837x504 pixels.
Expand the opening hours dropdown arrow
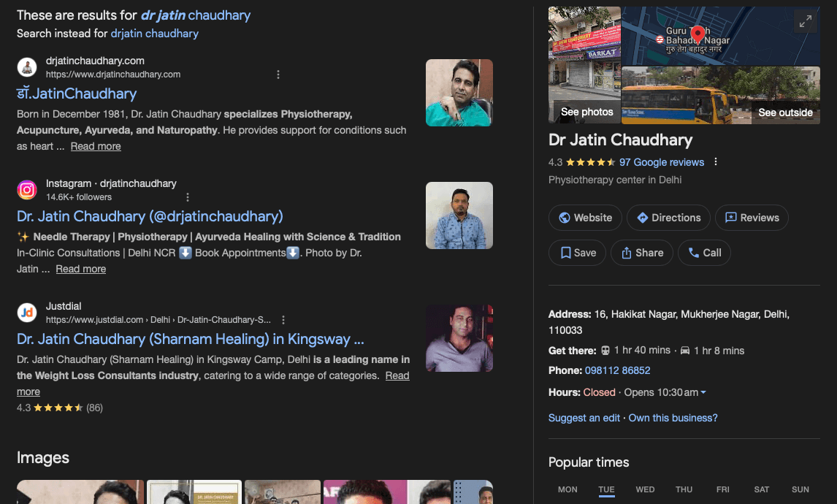coord(703,392)
